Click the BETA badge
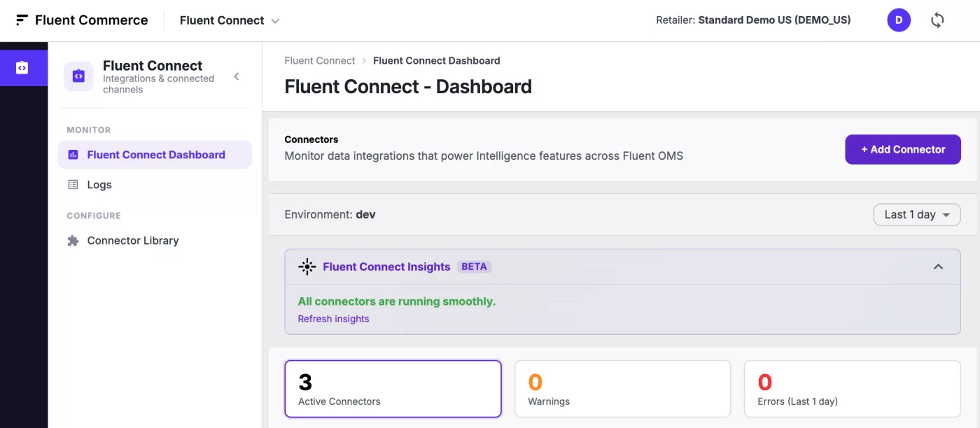This screenshot has width=980, height=428. (x=475, y=267)
